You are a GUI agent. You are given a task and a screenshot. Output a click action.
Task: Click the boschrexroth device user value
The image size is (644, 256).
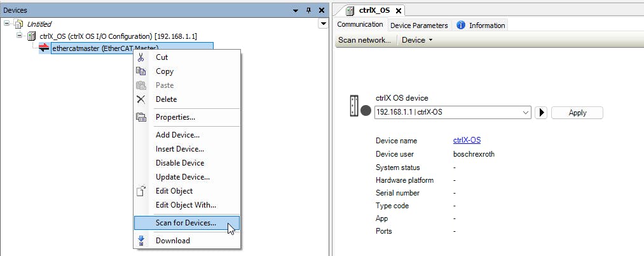click(474, 154)
